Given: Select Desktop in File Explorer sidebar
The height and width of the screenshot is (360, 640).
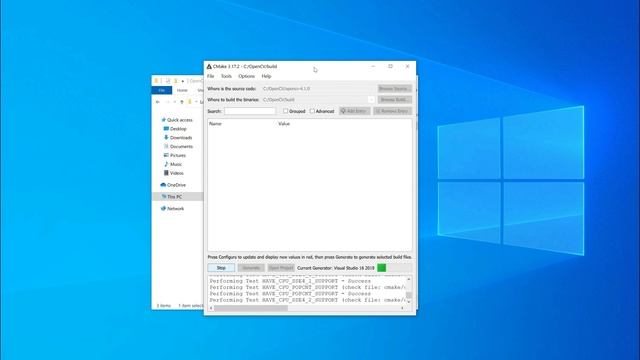Looking at the screenshot, I should [178, 129].
